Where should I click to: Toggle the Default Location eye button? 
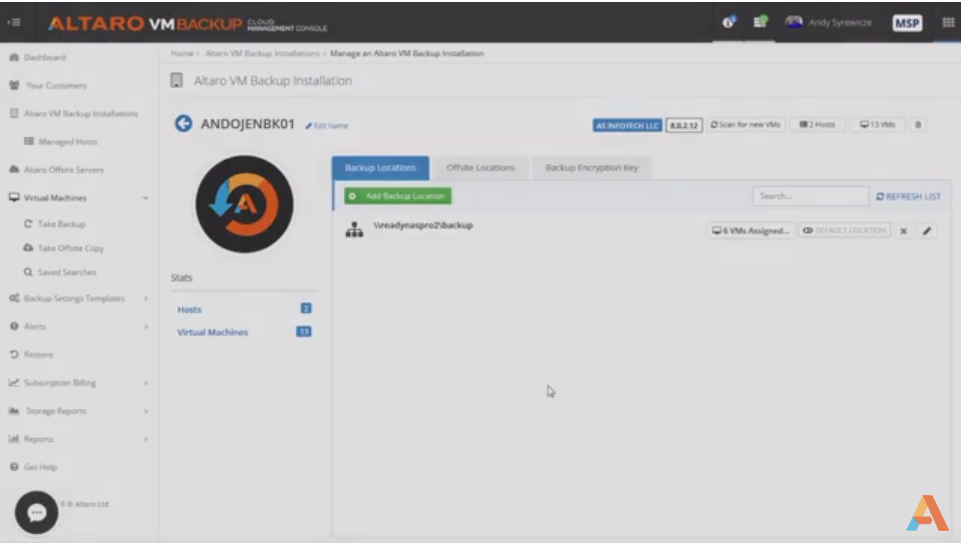(x=844, y=231)
